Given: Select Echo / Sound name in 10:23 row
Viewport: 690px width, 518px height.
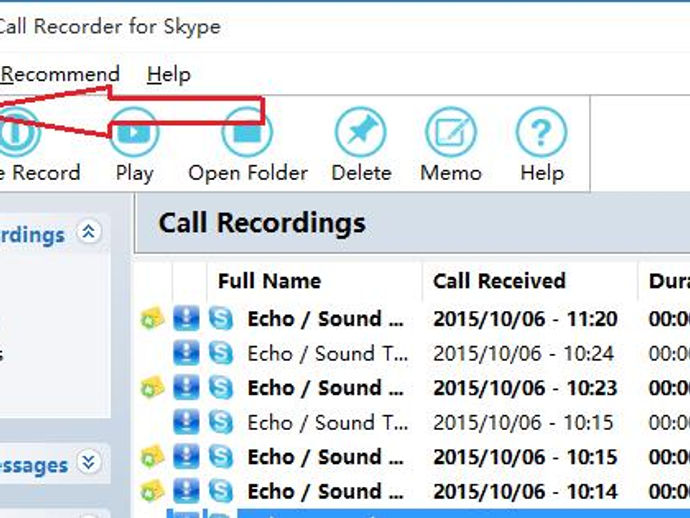Looking at the screenshot, I should coord(326,388).
